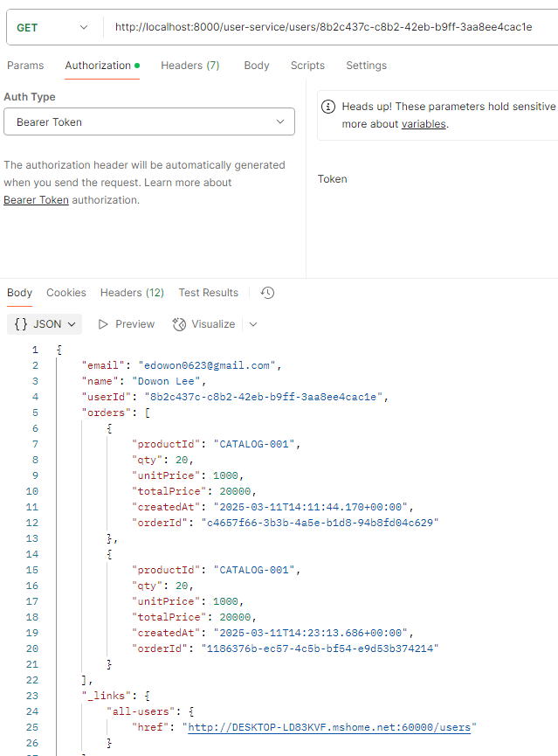558x756 pixels.
Task: Open the Headers (7) request tab
Action: click(x=189, y=66)
